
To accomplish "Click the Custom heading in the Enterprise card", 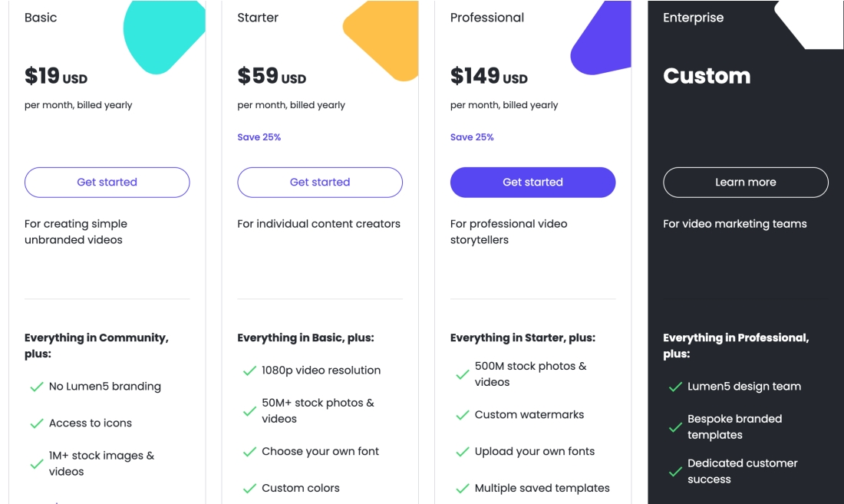I will 707,76.
